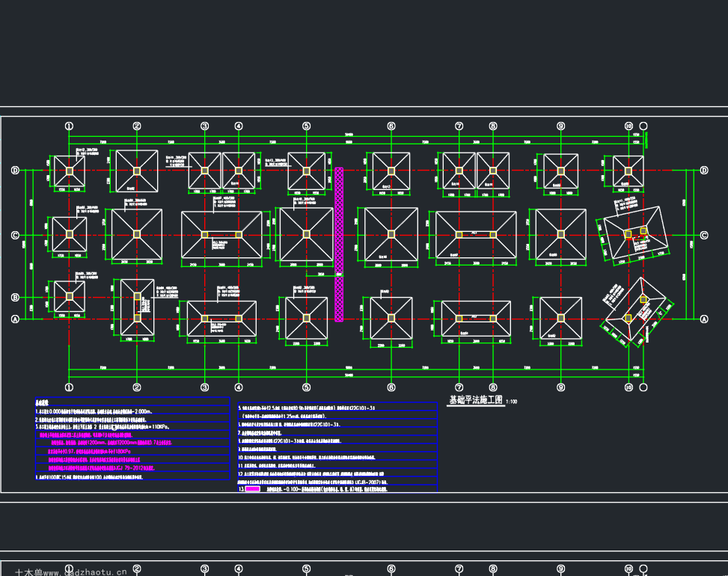Select the note line ending in -2.000m
Image resolution: width=728 pixels, height=576 pixels.
point(94,411)
